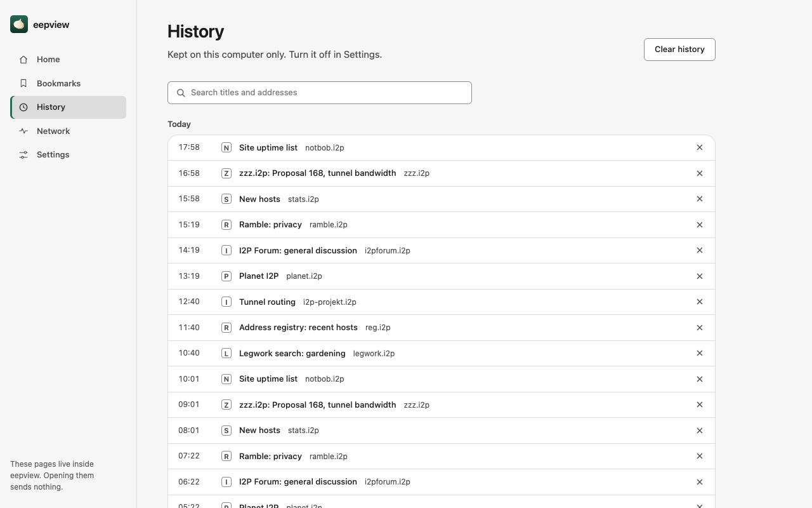Click the R favicon beside Address registry
This screenshot has height=508, width=812.
tap(226, 328)
